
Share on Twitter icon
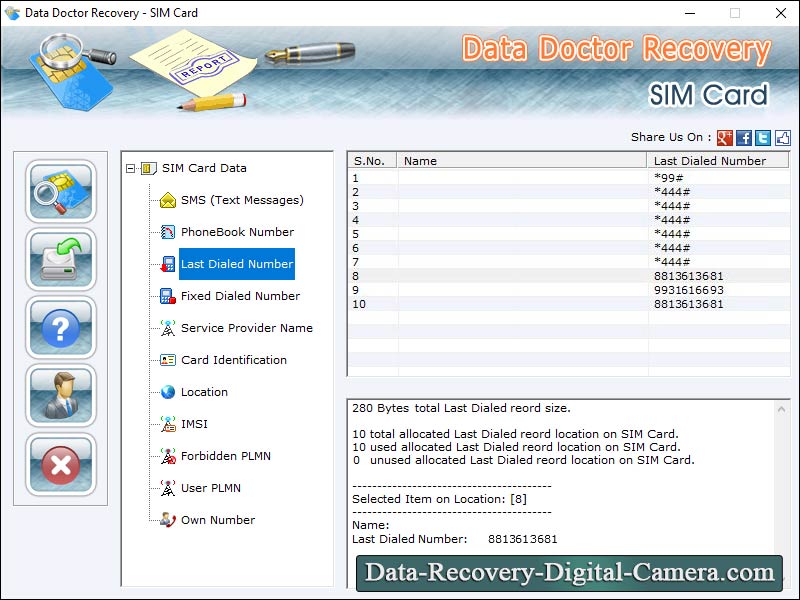[763, 138]
